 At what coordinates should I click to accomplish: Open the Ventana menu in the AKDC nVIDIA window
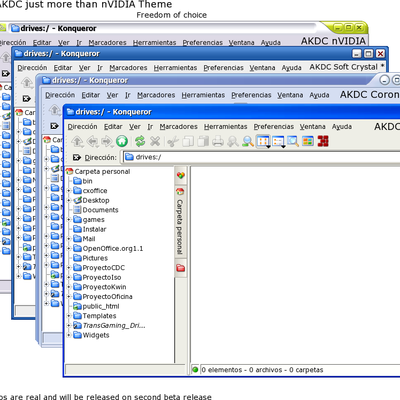[x=241, y=43]
